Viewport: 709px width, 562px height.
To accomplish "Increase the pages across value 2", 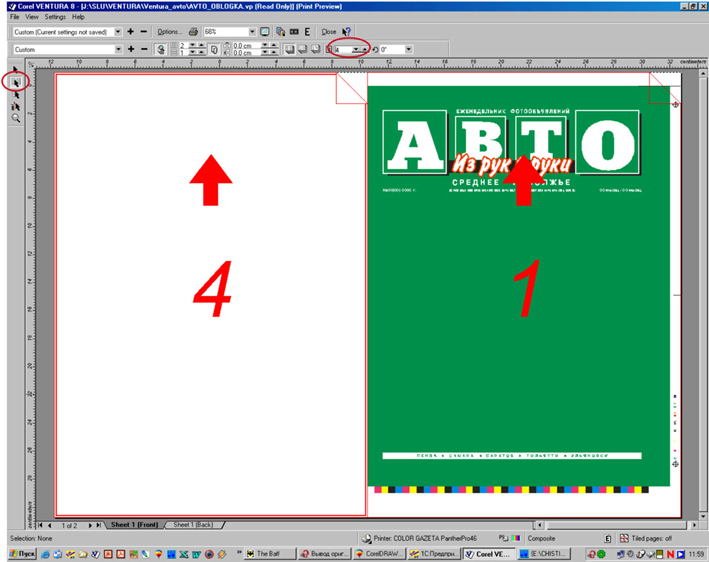I will point(201,46).
